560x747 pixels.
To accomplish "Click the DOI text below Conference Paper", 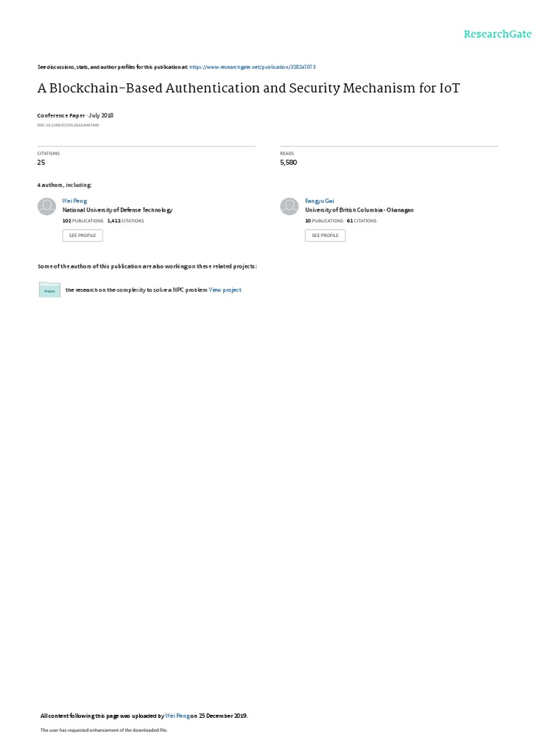I will click(68, 125).
